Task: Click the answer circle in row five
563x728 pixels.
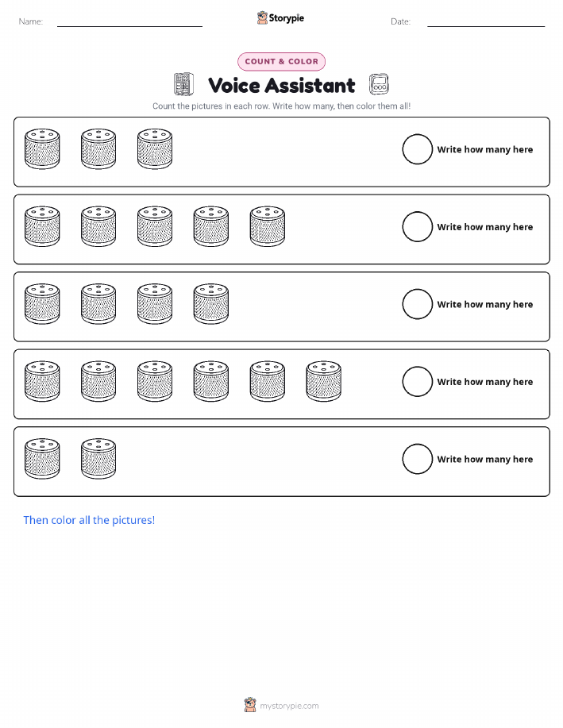Action: [x=417, y=459]
